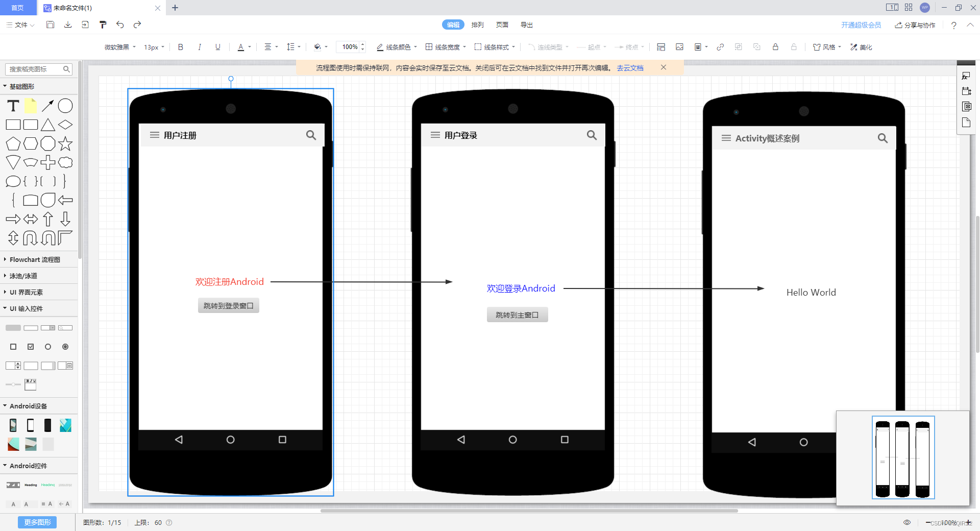Open the fill color bucket picker

click(x=321, y=47)
